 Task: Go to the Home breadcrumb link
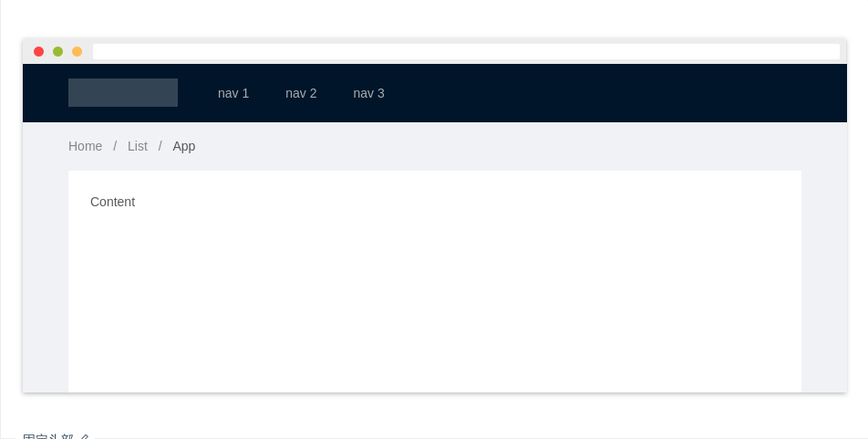85,146
